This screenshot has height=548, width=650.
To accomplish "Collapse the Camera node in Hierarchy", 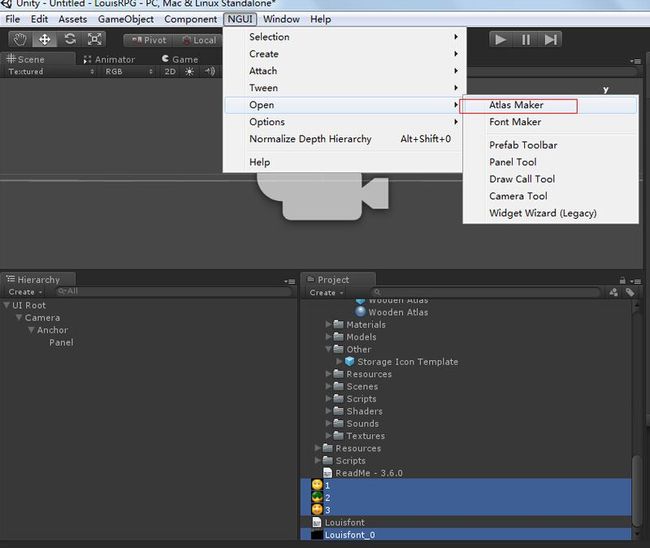I will [19, 318].
